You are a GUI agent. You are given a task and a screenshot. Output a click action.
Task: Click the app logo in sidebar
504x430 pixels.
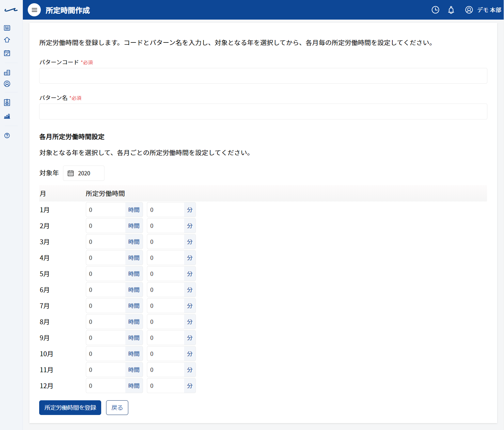[x=11, y=10]
